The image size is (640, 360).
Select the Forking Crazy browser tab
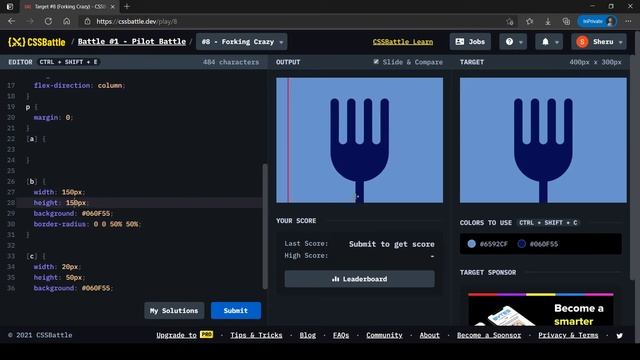[x=69, y=7]
